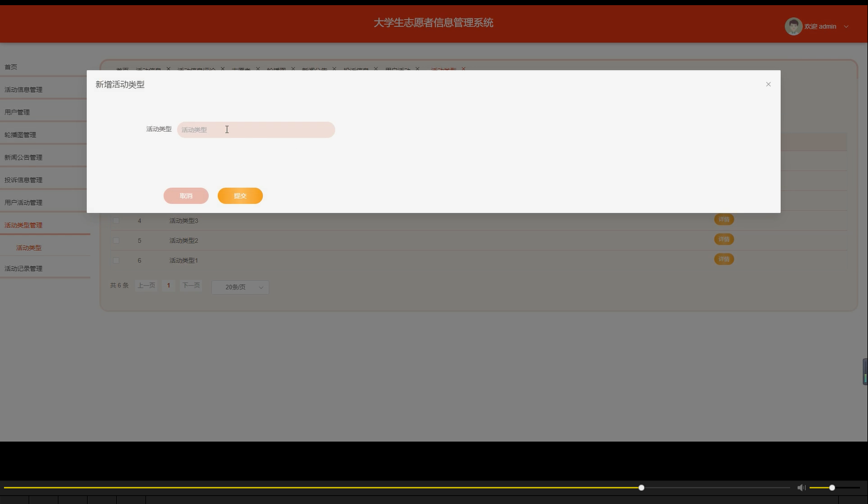Expand 轮播图管理 sidebar menu
This screenshot has height=504, width=868.
tap(20, 135)
